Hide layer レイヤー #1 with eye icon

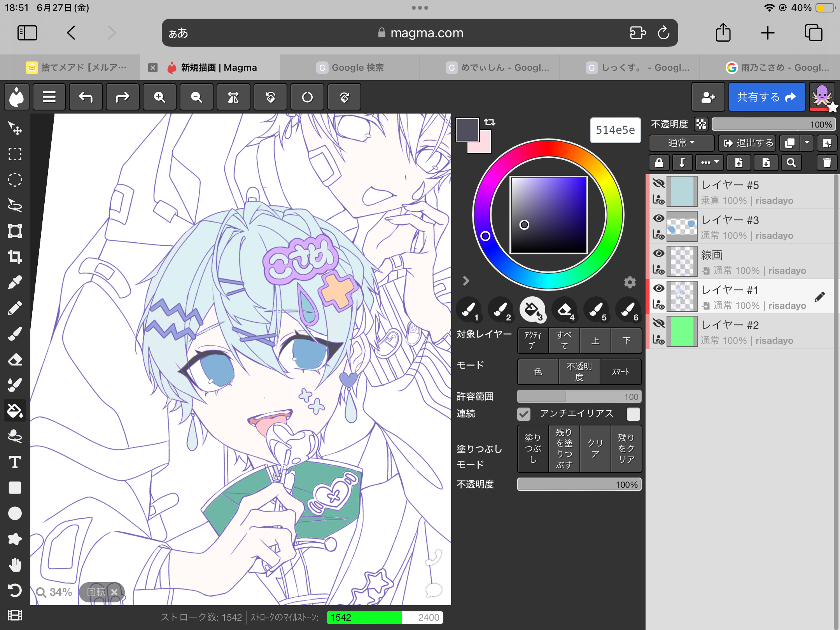[658, 288]
